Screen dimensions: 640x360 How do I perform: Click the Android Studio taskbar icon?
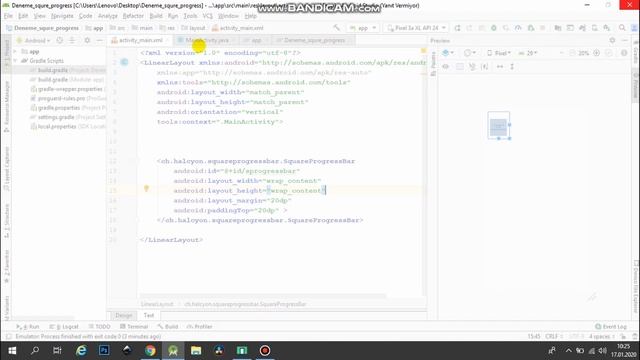pyautogui.click(x=173, y=351)
